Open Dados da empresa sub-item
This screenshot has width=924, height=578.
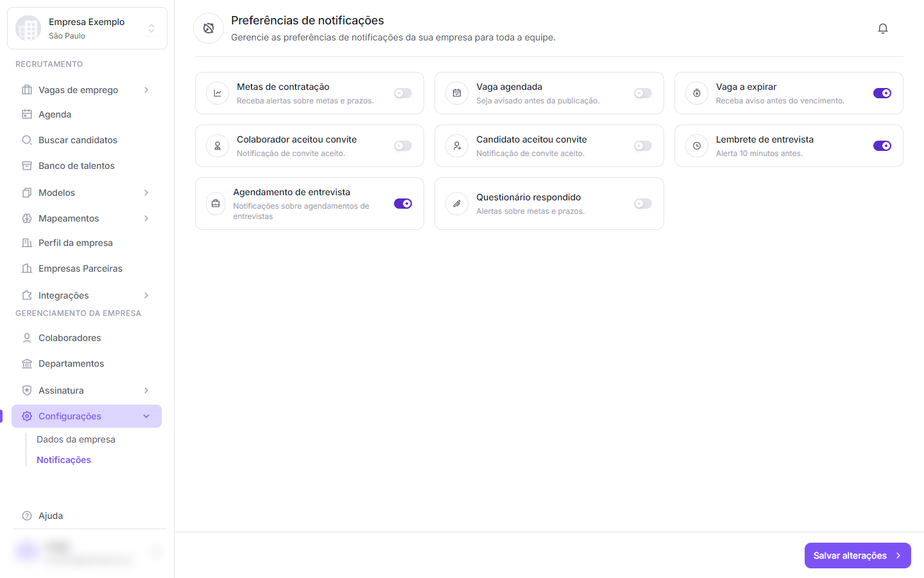tap(76, 439)
